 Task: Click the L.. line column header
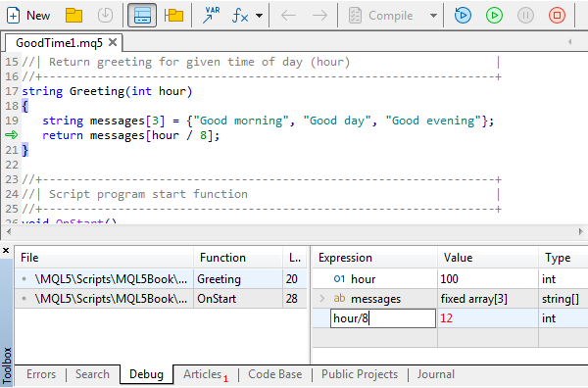(295, 258)
